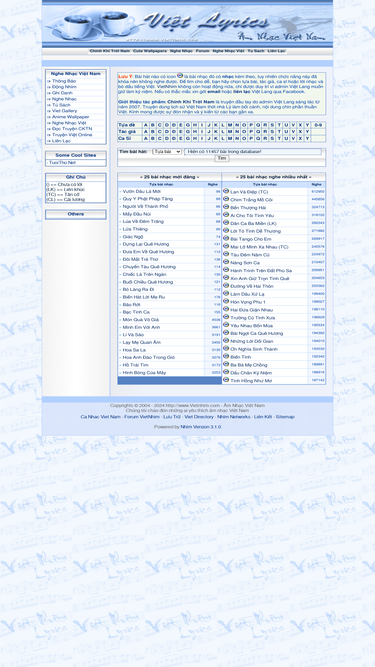Select 0-9 in the Tựa đề row
375x667 pixels.
click(318, 125)
